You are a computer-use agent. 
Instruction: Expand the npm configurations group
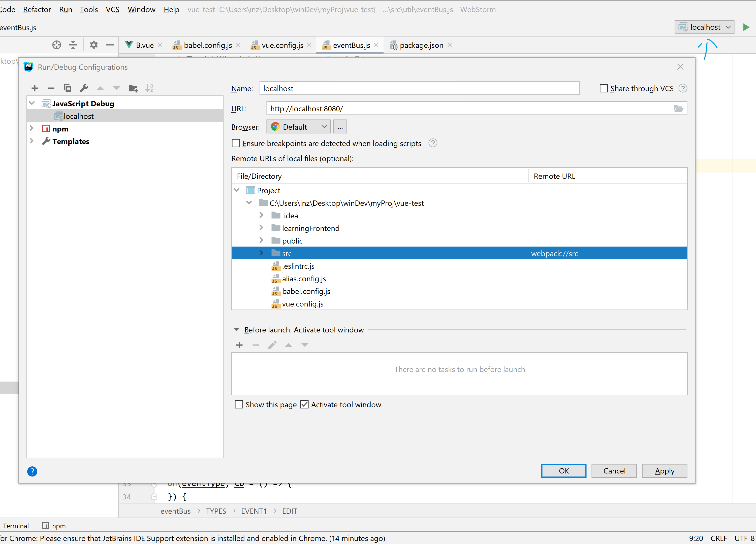[x=32, y=128]
